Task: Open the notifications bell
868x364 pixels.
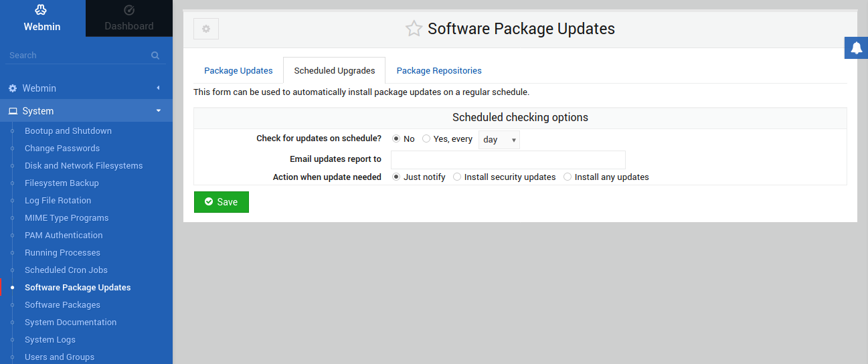Action: (x=856, y=48)
